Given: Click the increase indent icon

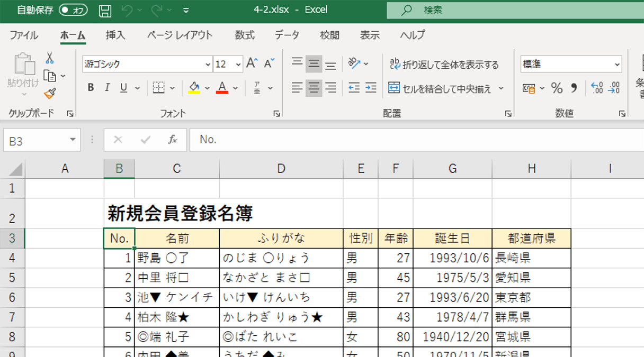Looking at the screenshot, I should click(371, 88).
